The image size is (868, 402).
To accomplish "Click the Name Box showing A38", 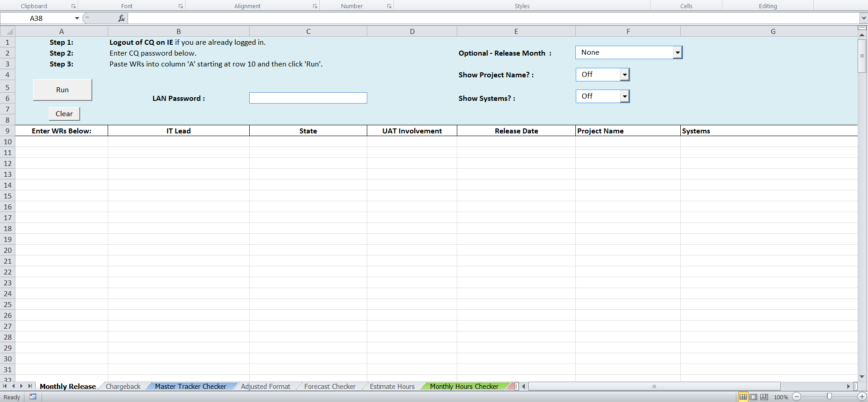I will pyautogui.click(x=36, y=18).
